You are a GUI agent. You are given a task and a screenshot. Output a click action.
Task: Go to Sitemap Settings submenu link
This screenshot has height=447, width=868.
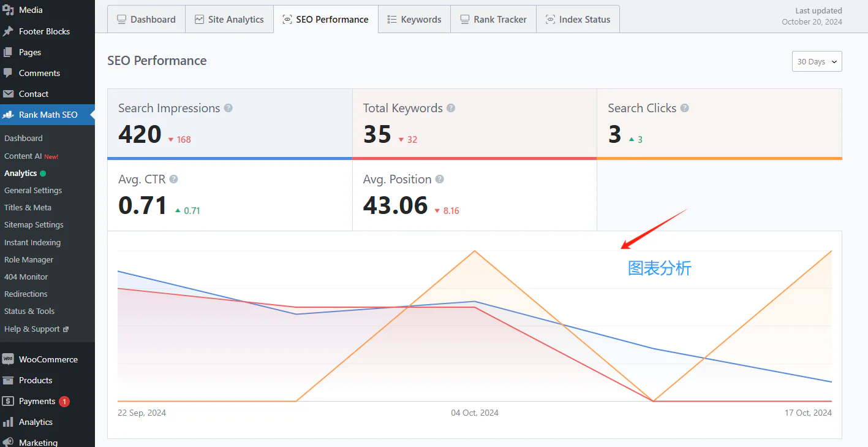pos(34,225)
